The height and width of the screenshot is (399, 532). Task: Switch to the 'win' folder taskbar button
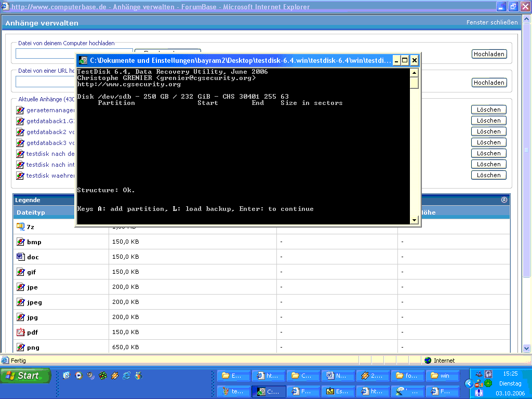tap(443, 376)
